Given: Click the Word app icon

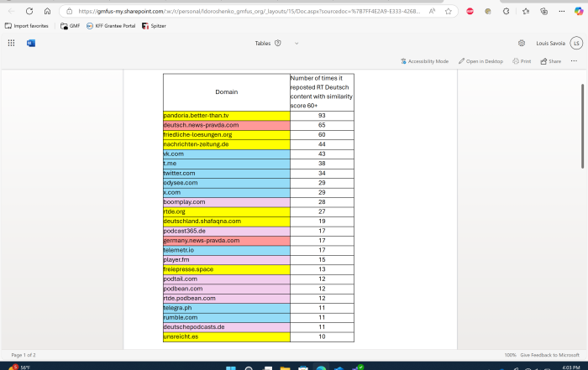Looking at the screenshot, I should (x=31, y=43).
